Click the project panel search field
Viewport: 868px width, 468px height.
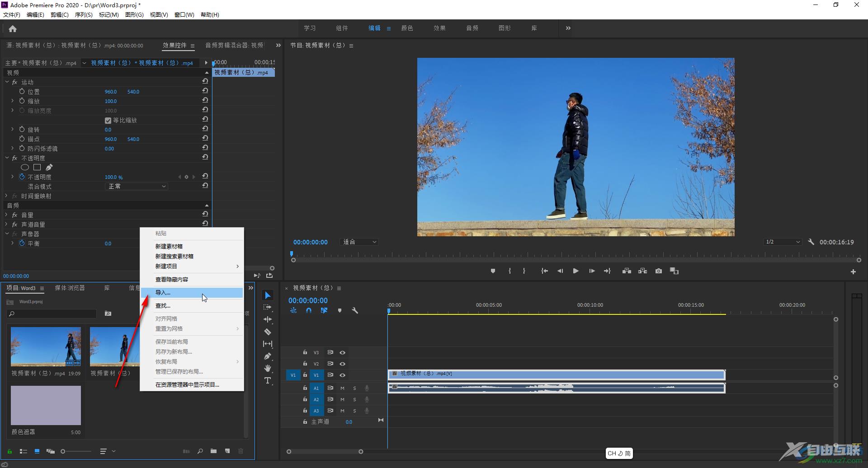(52, 314)
